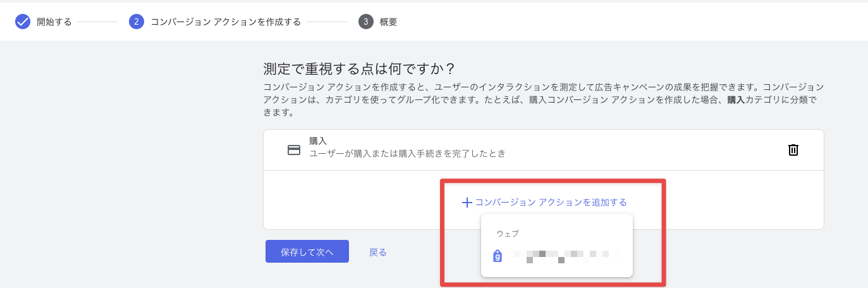Click the connector line between steps 2 and 3
Image resolution: width=868 pixels, height=288 pixels.
[x=329, y=22]
